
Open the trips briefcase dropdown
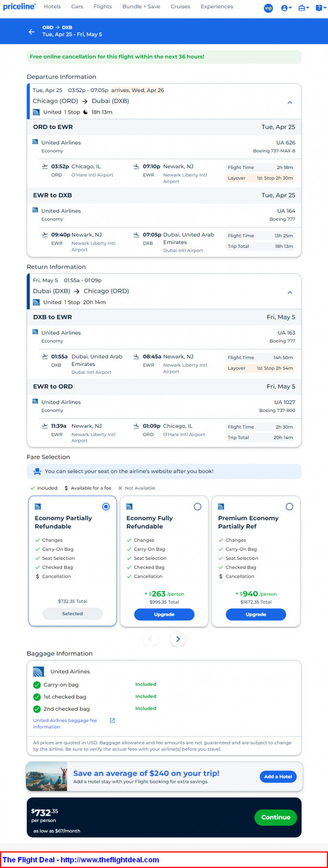click(x=304, y=8)
